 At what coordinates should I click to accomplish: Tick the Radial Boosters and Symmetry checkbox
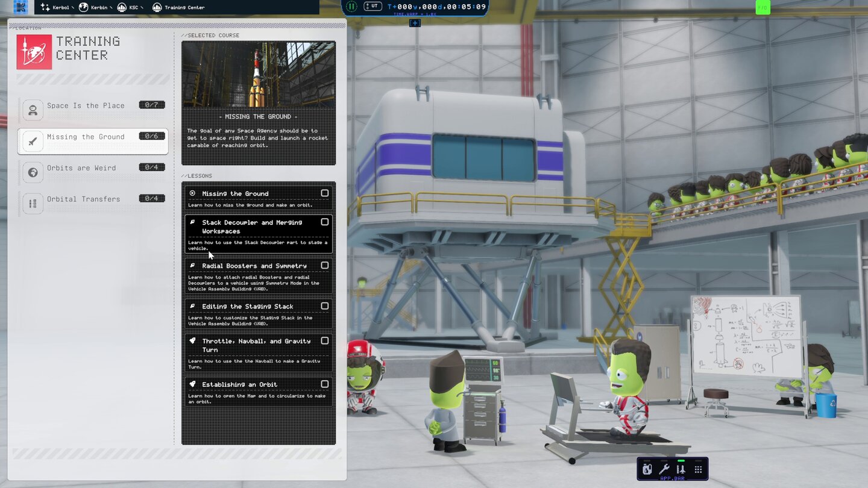point(325,265)
